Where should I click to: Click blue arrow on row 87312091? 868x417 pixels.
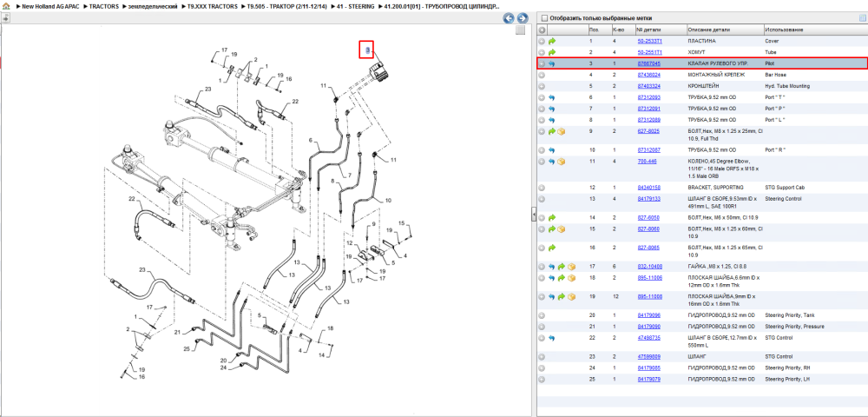tap(552, 109)
